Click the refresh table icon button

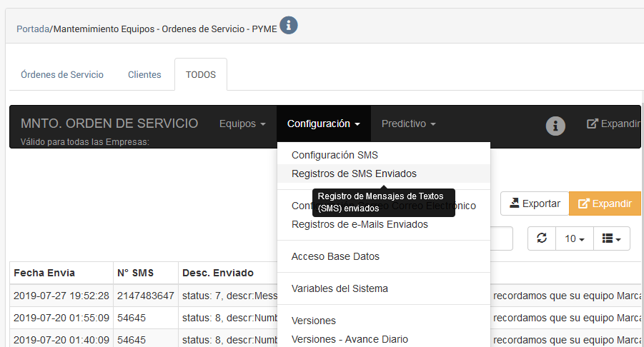pos(542,238)
